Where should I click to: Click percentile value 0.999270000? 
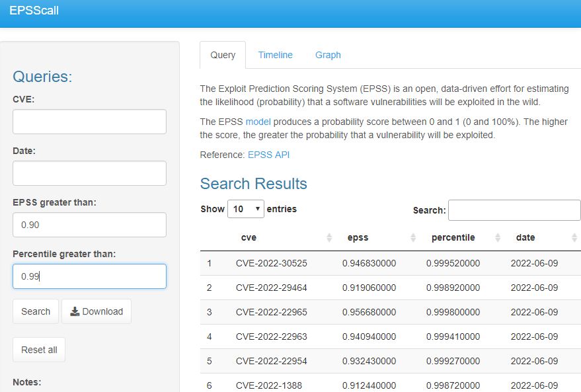point(453,361)
